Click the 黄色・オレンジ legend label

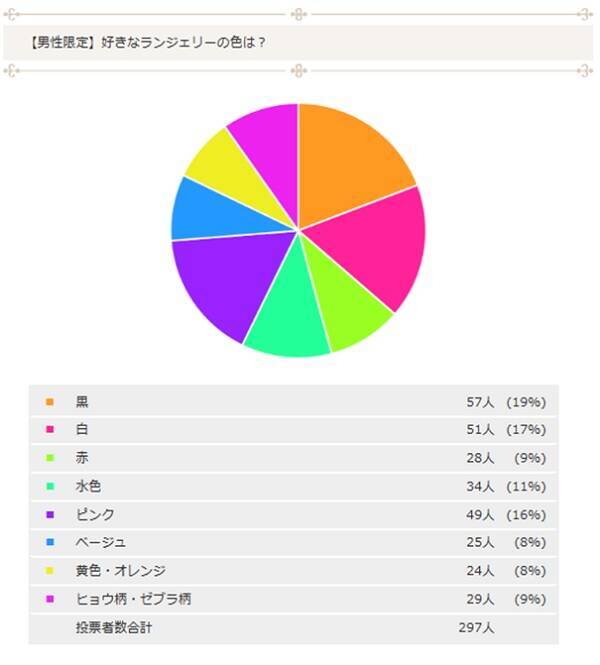[120, 571]
